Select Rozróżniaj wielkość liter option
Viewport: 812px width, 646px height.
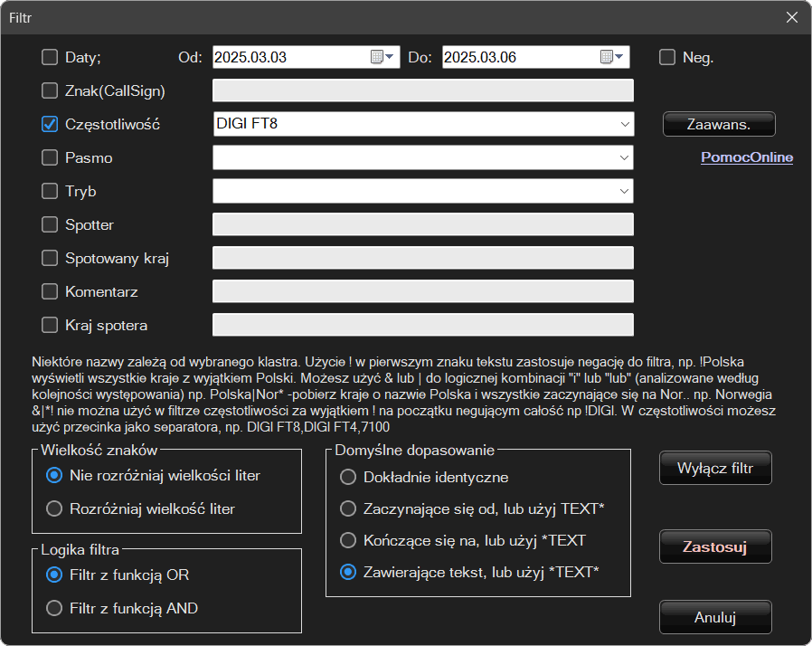pyautogui.click(x=54, y=508)
